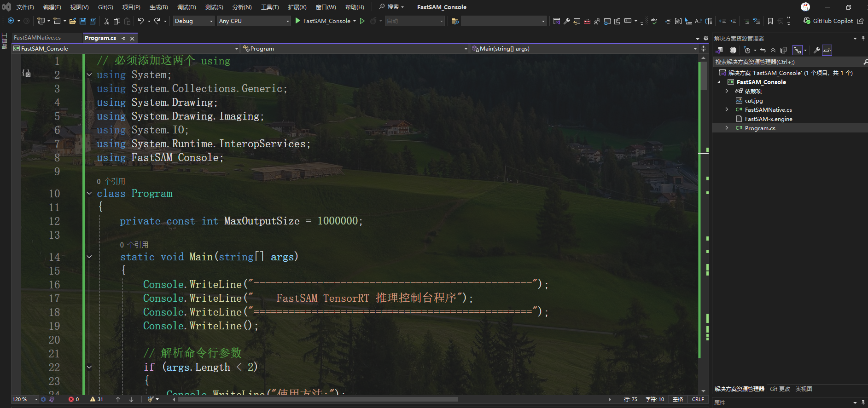
Task: Click the Save All double-disk icon
Action: click(x=93, y=21)
